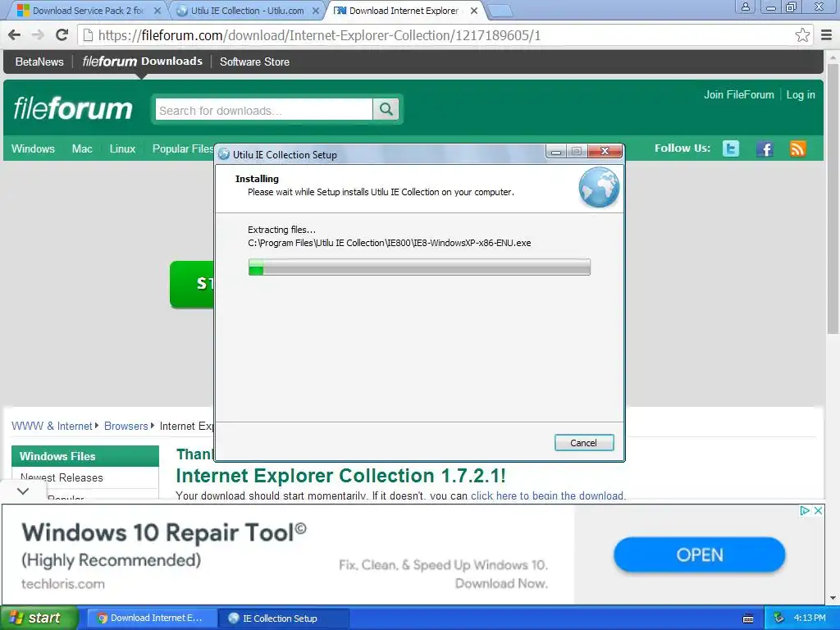Click the Join FileForum link
The height and width of the screenshot is (630, 840).
[x=739, y=95]
